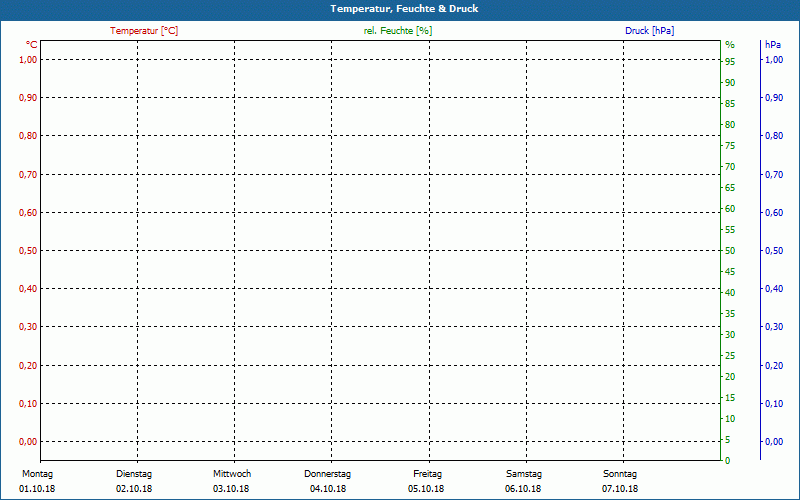
Task: Select the blue 'Druck [hPa]' legend label
Action: (649, 31)
